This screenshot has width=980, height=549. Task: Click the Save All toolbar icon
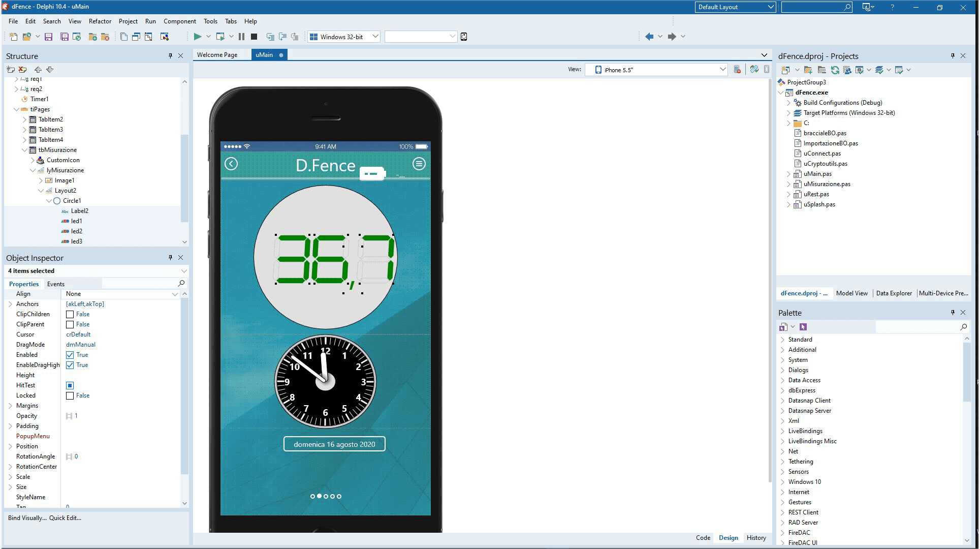pos(65,37)
